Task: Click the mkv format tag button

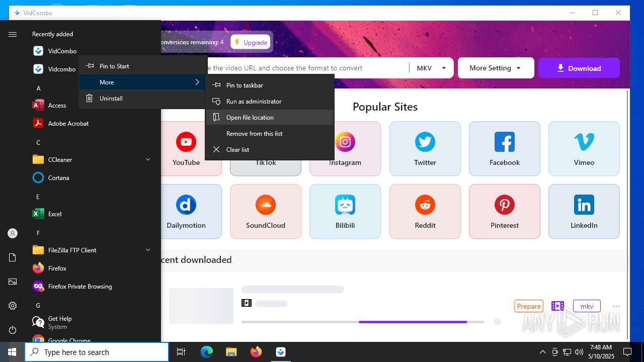Action: [x=587, y=306]
